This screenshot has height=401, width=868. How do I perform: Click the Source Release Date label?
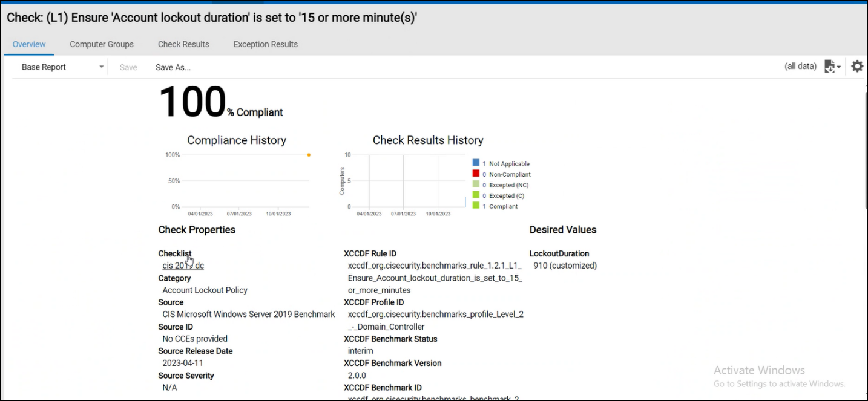pos(196,351)
